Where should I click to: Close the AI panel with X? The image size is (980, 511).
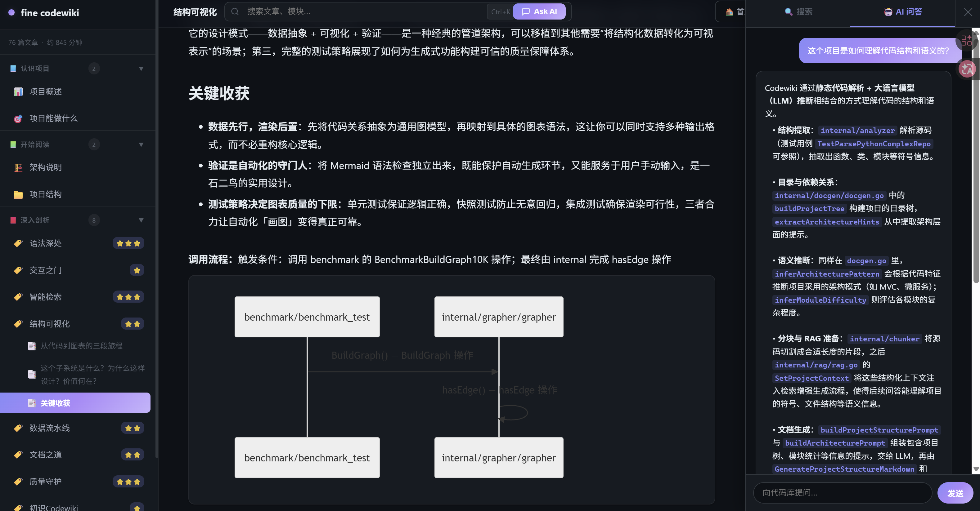point(968,12)
